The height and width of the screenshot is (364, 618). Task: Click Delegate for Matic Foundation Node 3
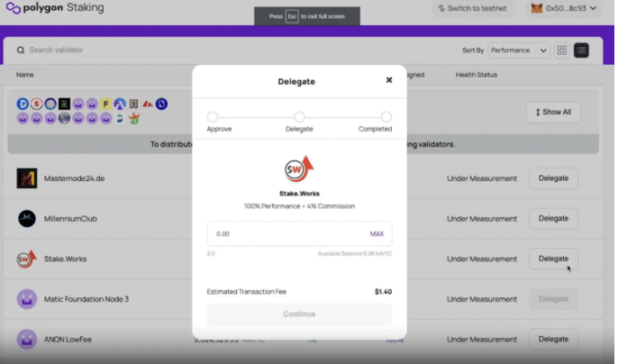553,299
